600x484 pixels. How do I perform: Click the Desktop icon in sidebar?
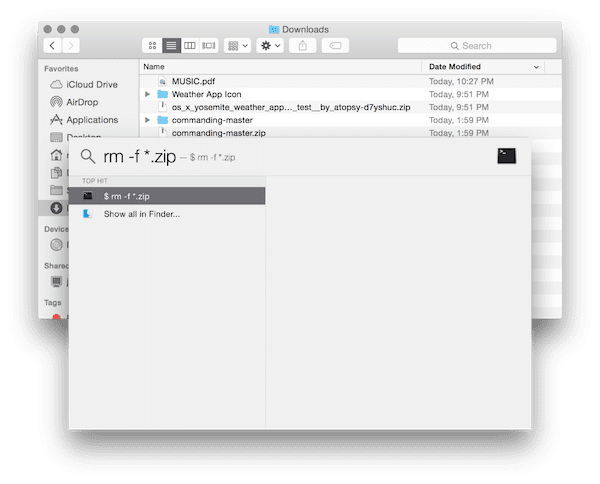pos(56,136)
